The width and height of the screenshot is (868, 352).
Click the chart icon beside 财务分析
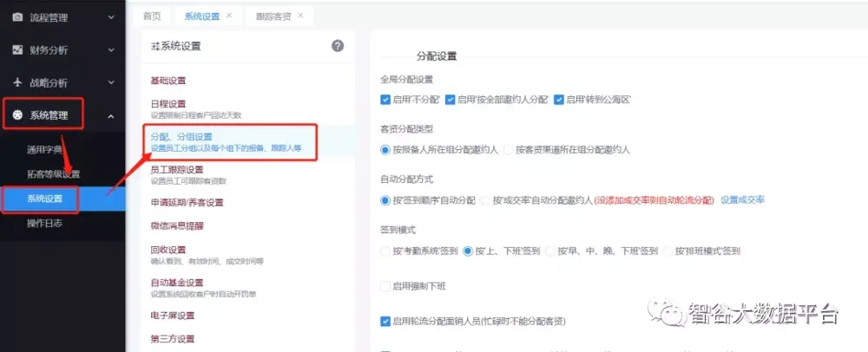pos(17,49)
